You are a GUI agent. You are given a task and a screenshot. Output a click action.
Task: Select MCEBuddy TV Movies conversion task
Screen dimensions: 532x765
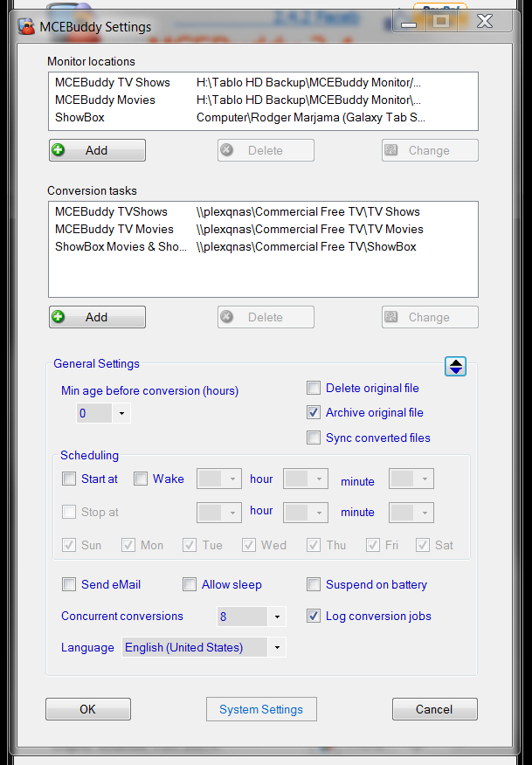263,230
